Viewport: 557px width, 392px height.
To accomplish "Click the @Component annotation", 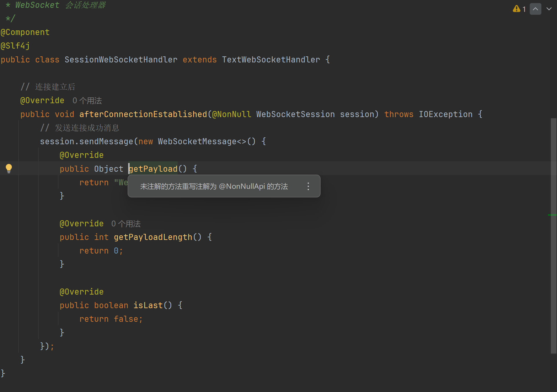I will click(25, 32).
